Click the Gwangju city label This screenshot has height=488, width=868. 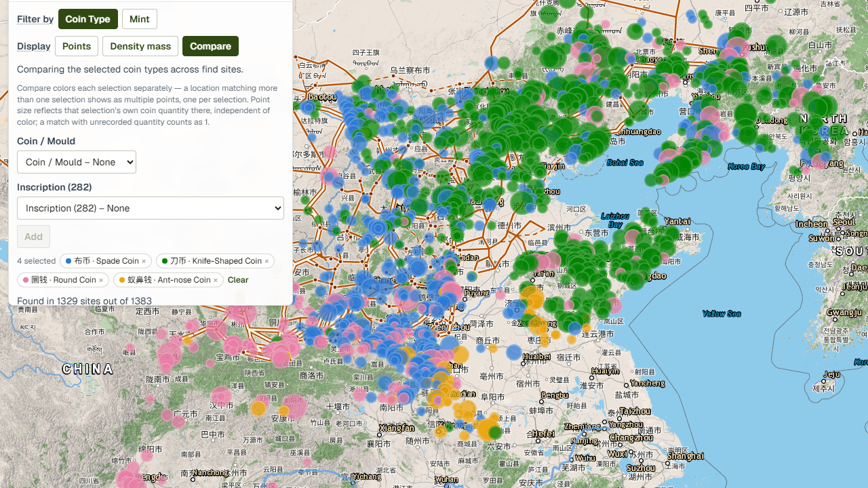(x=844, y=312)
